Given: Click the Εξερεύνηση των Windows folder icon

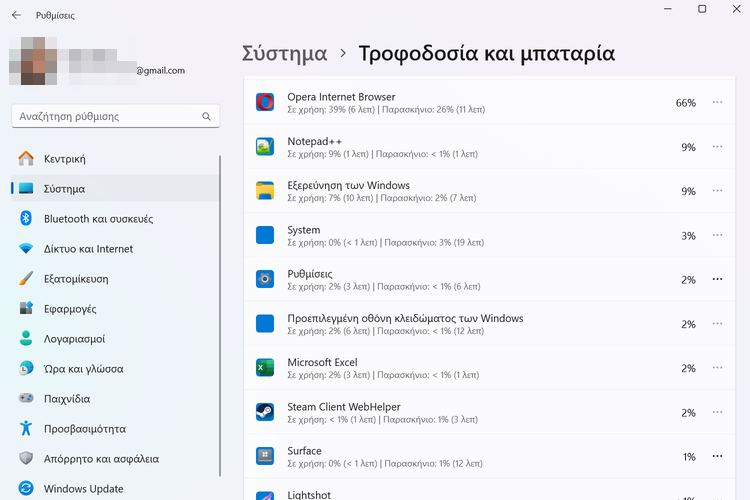Looking at the screenshot, I should pyautogui.click(x=265, y=190).
